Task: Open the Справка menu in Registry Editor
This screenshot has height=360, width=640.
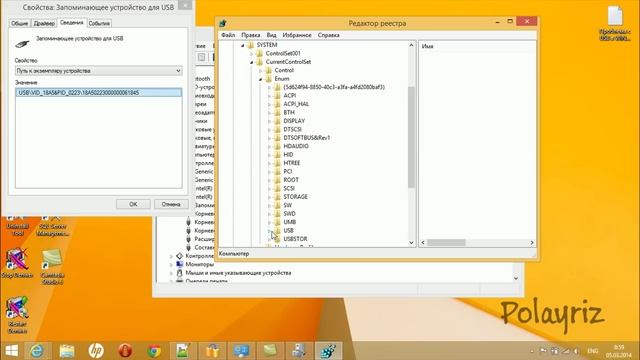Action: (x=329, y=35)
